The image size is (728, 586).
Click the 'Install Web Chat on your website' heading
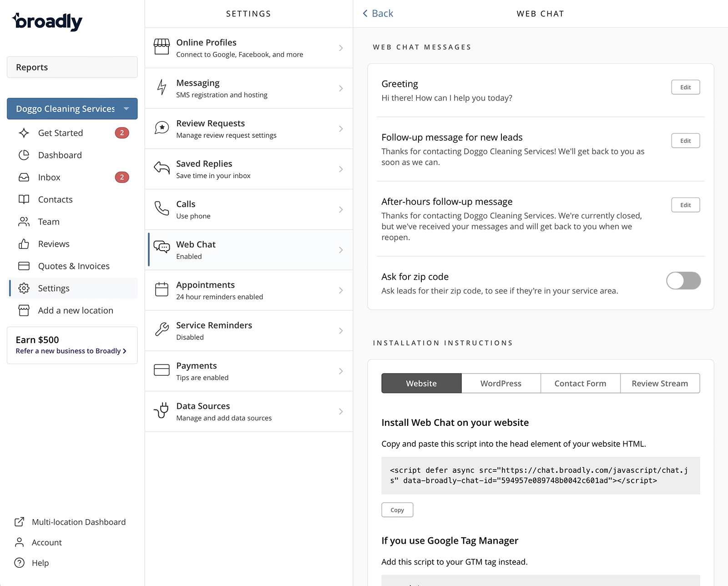coord(455,423)
